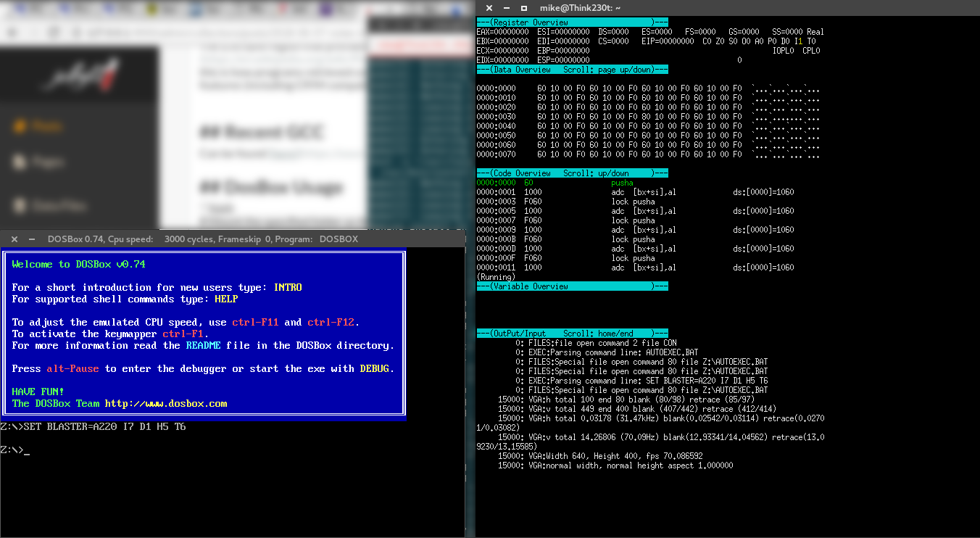
Task: Maximize the mike@Think230t terminal window
Action: coord(523,7)
